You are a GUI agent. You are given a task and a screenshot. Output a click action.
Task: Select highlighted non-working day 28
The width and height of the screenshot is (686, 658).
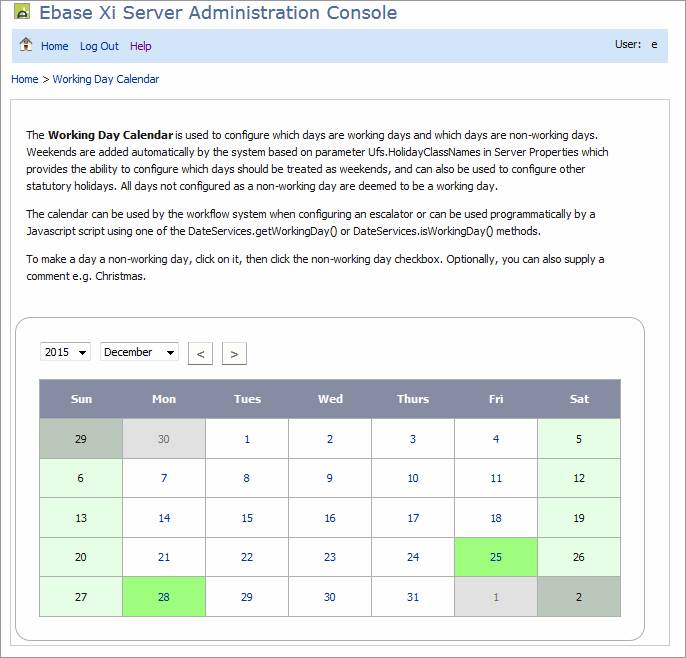pos(164,597)
